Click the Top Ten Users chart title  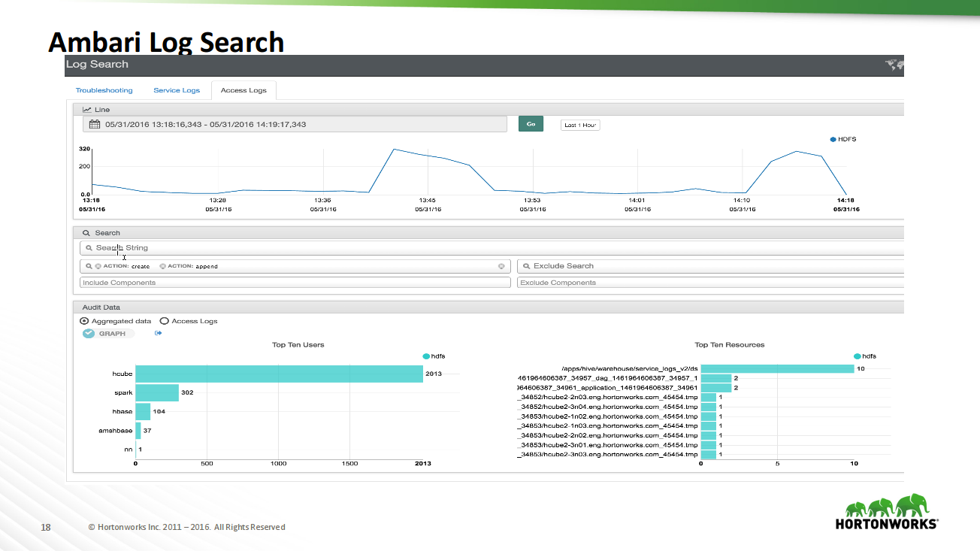298,345
